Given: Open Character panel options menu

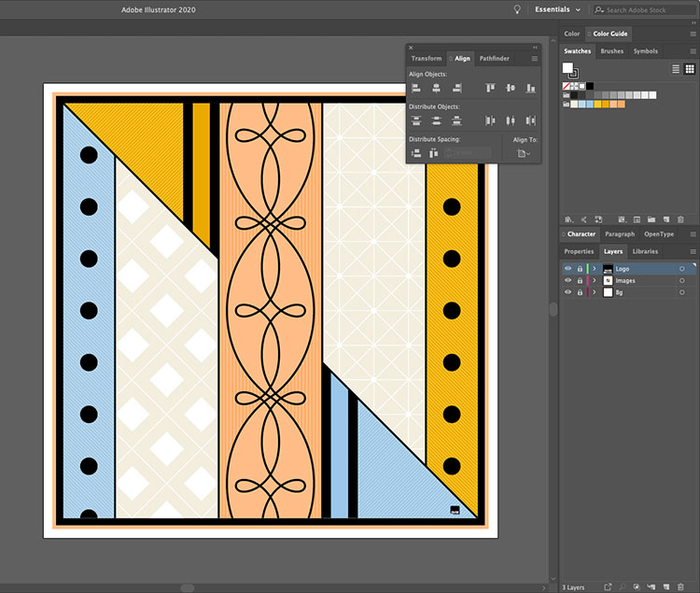Looking at the screenshot, I should (x=693, y=234).
